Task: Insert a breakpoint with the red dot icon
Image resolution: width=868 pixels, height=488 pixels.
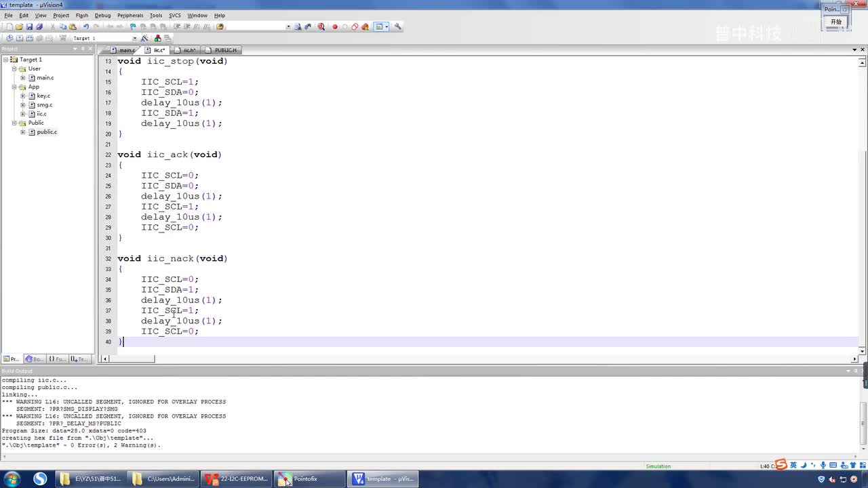Action: point(335,27)
